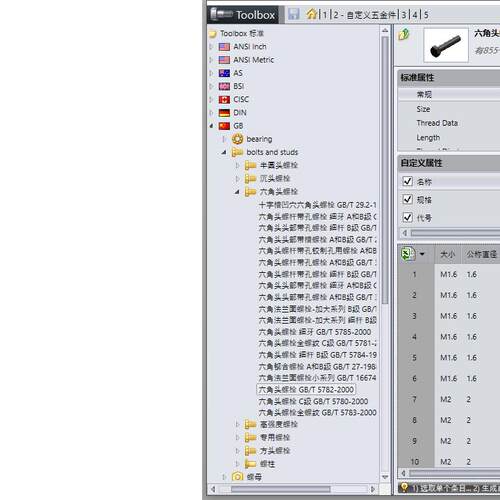500x500 pixels.
Task: Open step 3 tab
Action: 404,15
